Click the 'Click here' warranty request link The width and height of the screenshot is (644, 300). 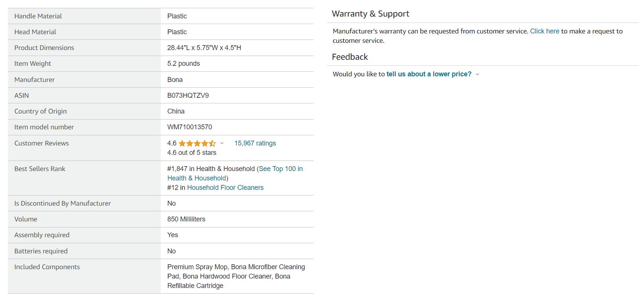tap(544, 31)
